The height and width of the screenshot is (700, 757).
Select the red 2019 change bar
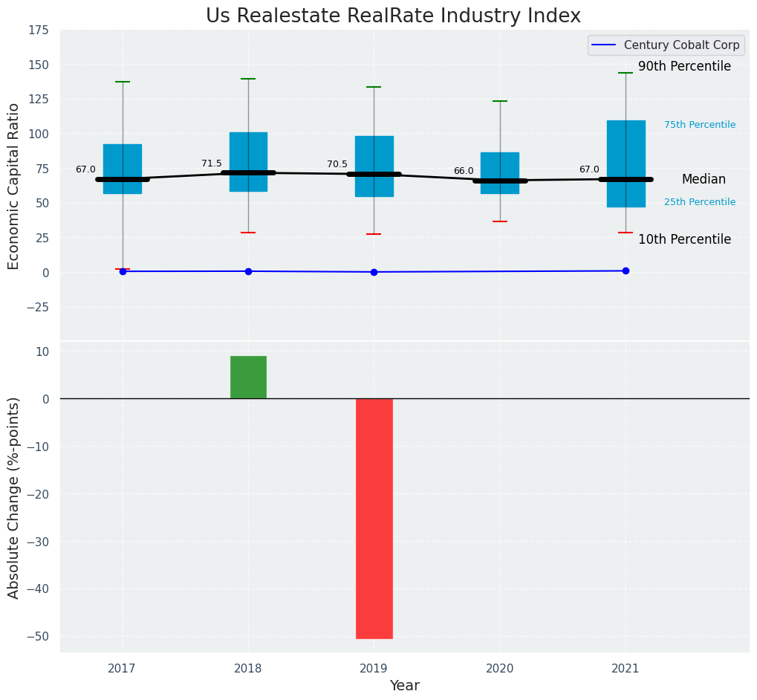pyautogui.click(x=374, y=518)
